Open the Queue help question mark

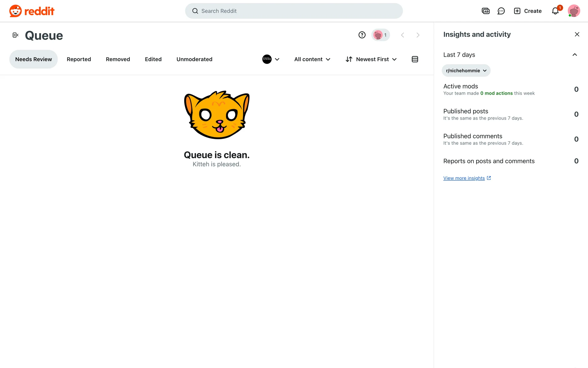tap(362, 35)
